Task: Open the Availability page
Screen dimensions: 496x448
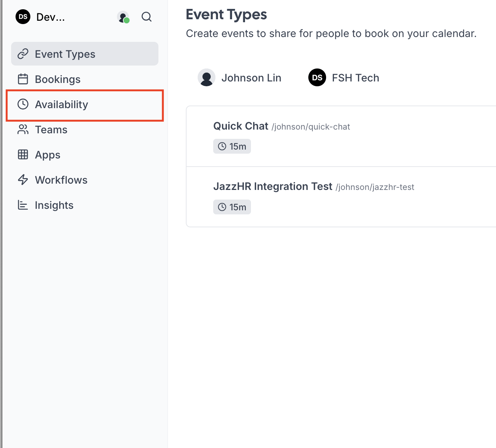Action: (61, 104)
